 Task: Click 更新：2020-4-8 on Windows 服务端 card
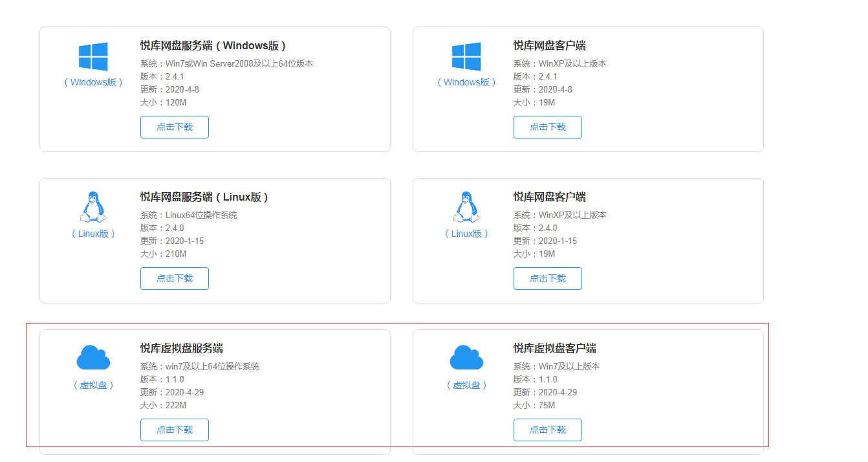tap(170, 89)
